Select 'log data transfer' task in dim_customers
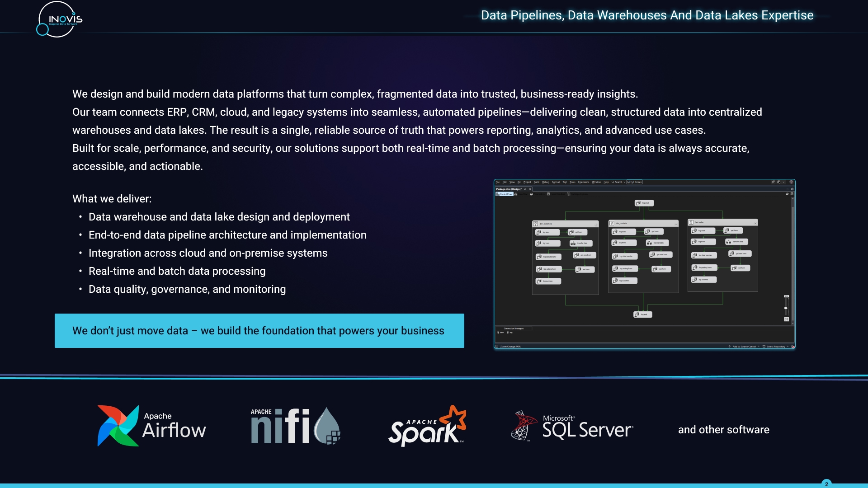The width and height of the screenshot is (868, 488). (x=549, y=257)
